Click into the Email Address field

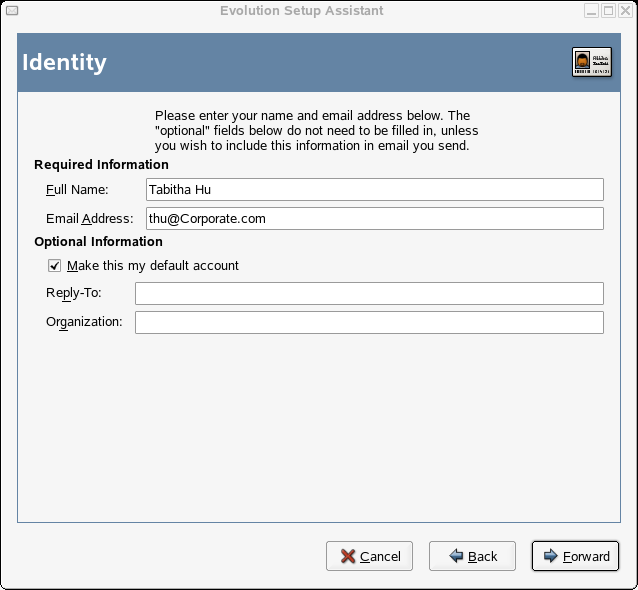point(374,219)
